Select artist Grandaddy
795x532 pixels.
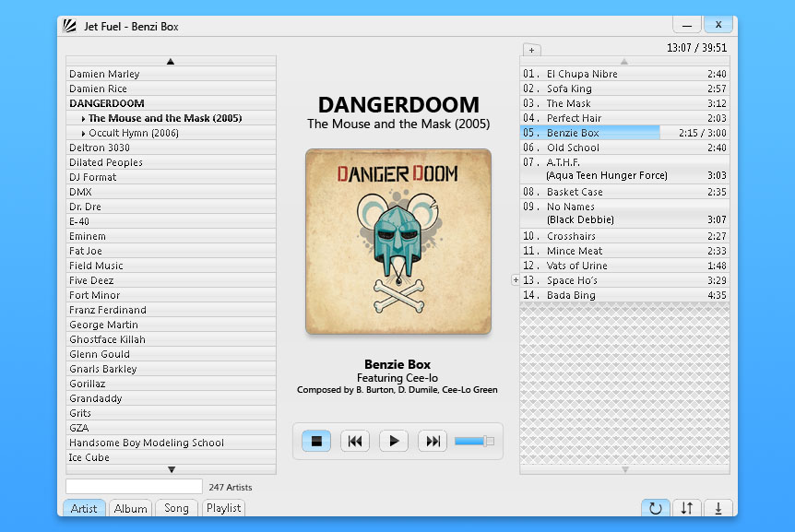(x=171, y=397)
